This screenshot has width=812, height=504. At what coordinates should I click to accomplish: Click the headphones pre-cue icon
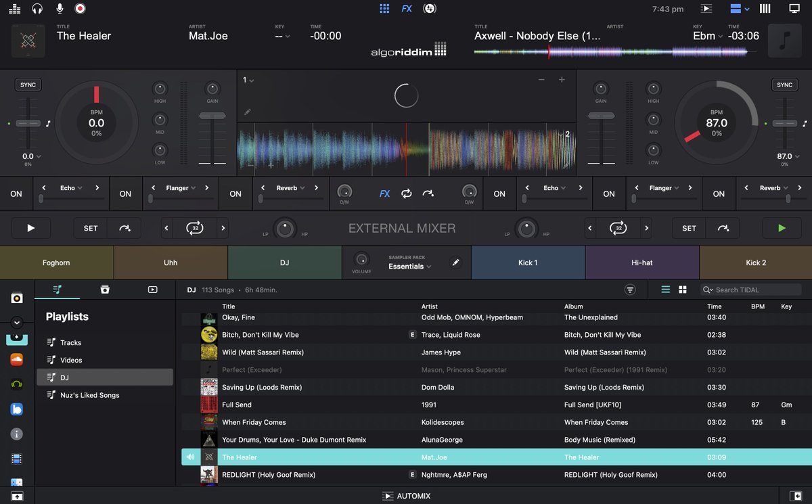[x=37, y=9]
